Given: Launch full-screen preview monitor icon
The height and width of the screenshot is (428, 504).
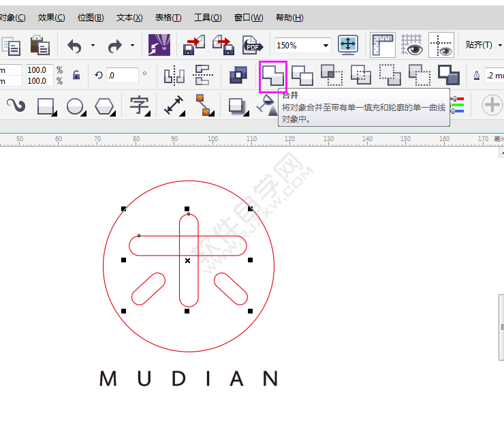Looking at the screenshot, I should point(348,45).
